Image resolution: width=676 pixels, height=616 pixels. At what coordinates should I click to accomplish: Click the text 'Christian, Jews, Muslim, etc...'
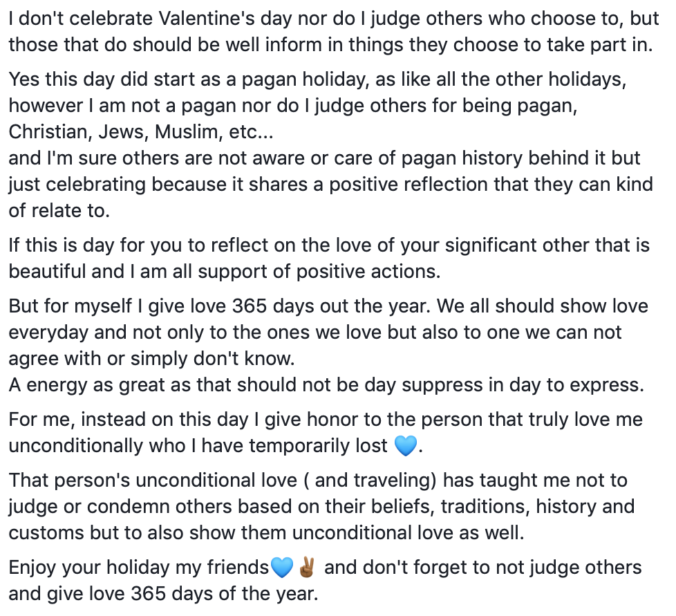pos(141,132)
